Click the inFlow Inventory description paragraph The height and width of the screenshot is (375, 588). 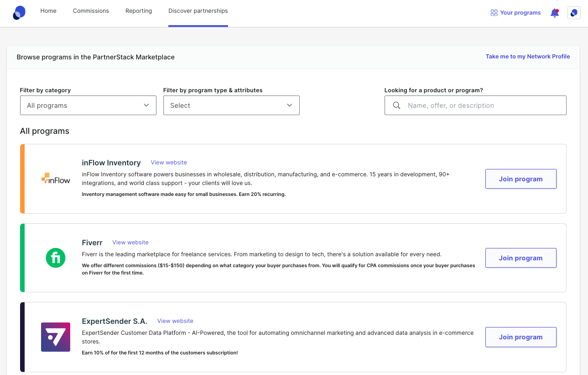(266, 179)
